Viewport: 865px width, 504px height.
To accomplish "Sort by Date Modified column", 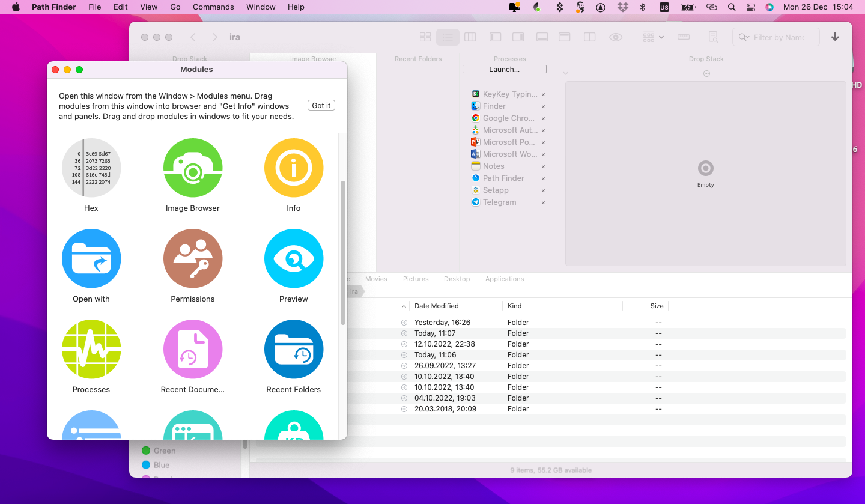I will click(437, 306).
